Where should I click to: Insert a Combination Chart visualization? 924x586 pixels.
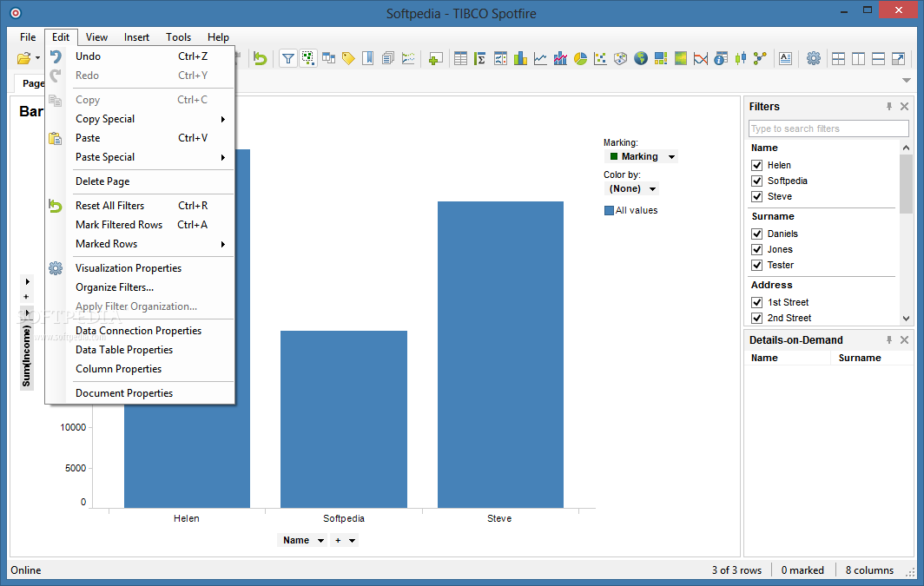click(560, 58)
